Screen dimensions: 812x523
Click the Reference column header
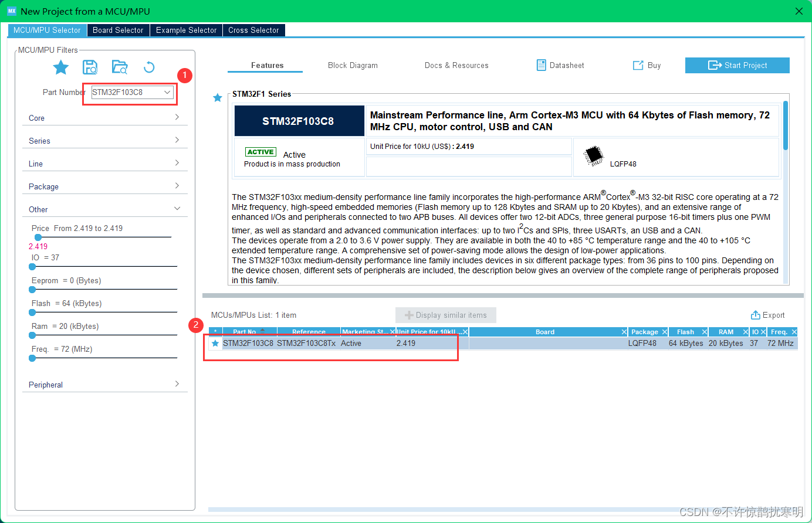pyautogui.click(x=309, y=332)
